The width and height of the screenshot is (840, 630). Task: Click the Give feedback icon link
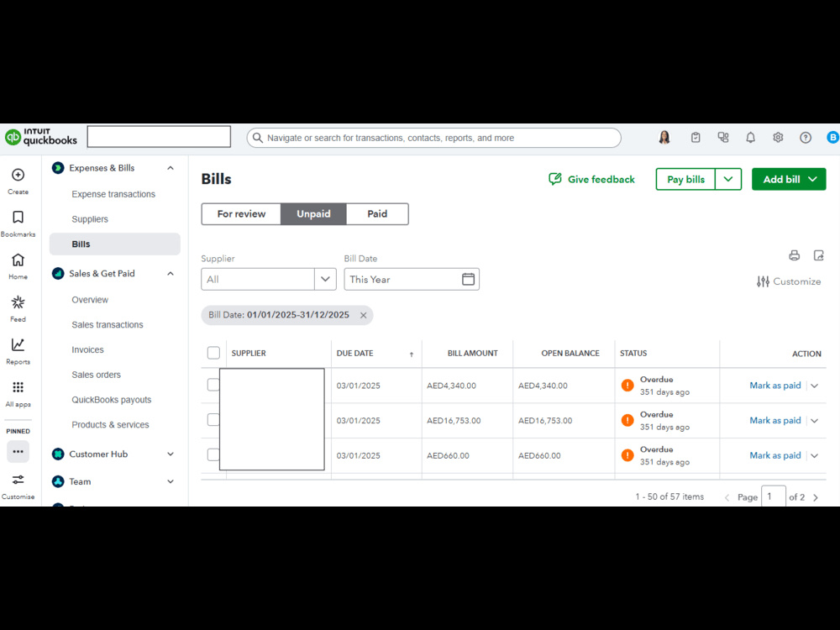click(x=591, y=179)
